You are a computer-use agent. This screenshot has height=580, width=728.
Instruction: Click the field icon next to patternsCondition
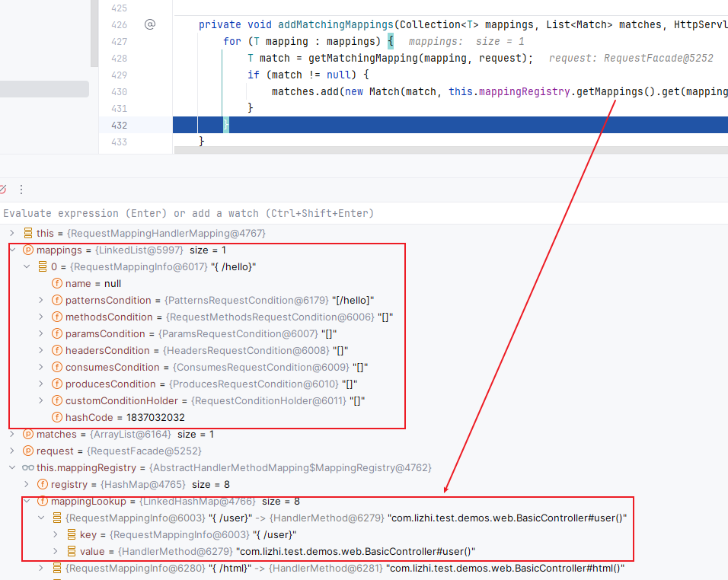tap(56, 300)
